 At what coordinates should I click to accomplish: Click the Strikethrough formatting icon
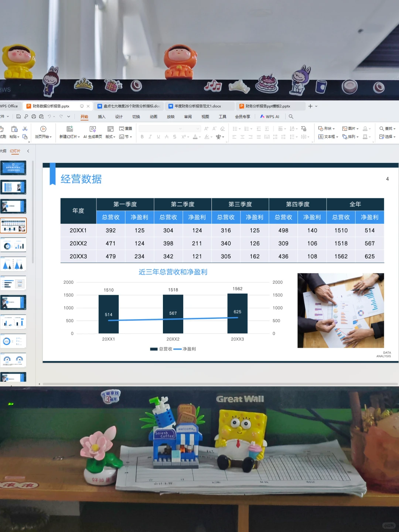(167, 137)
